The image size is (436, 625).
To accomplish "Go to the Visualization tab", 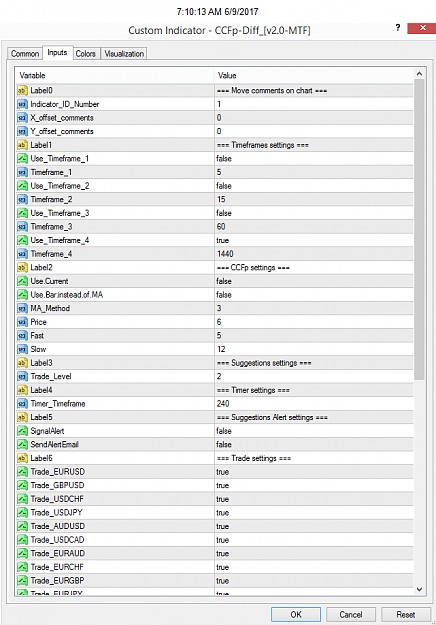I will 124,53.
